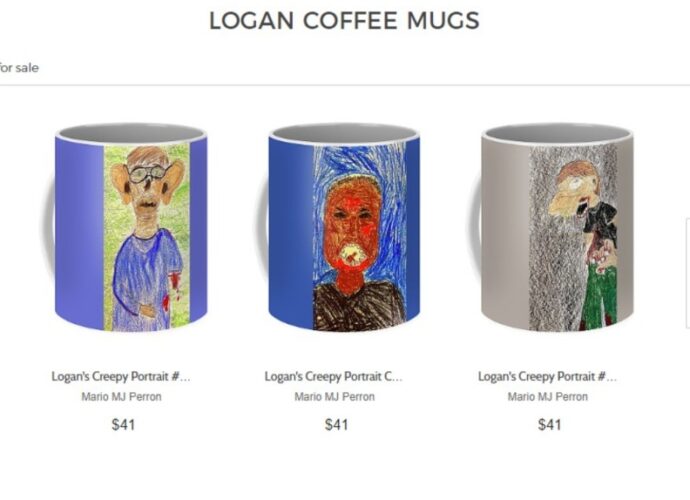
Task: Open the glasses portrait mug image
Action: [x=125, y=227]
